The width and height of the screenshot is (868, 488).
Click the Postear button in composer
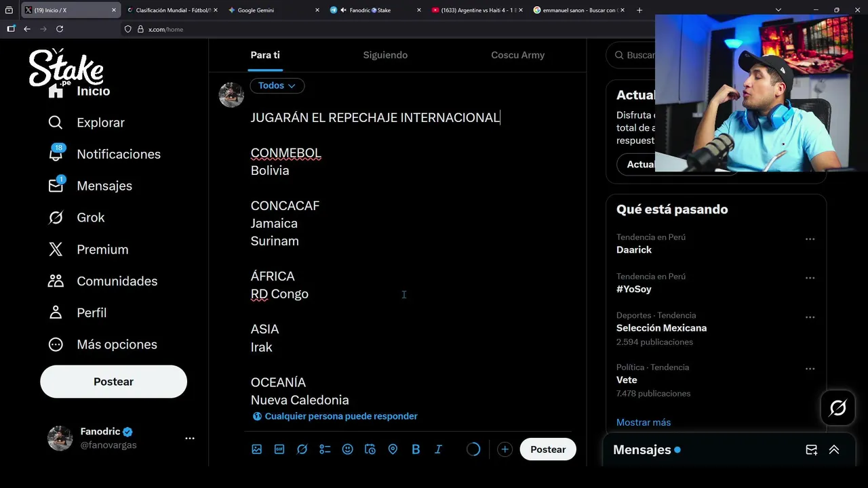click(x=548, y=449)
